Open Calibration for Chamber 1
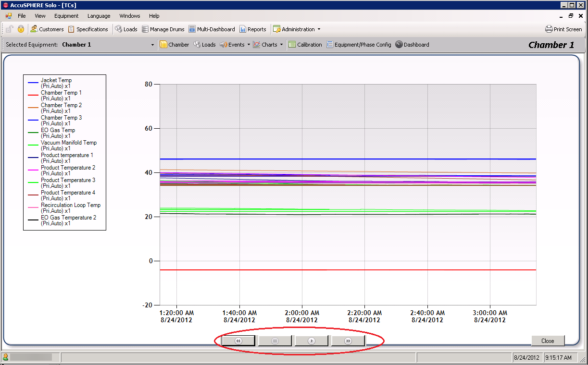The width and height of the screenshot is (588, 365). click(305, 45)
